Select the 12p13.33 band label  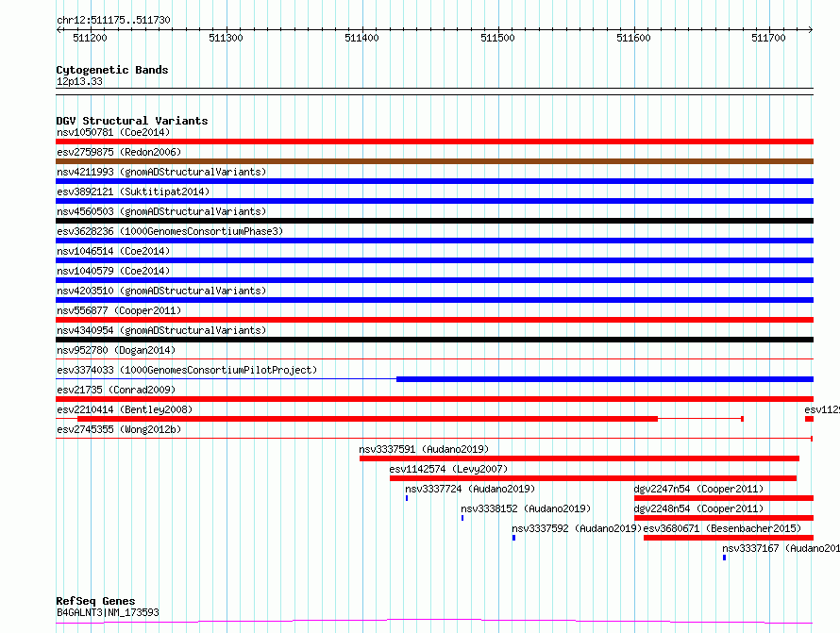click(x=79, y=81)
